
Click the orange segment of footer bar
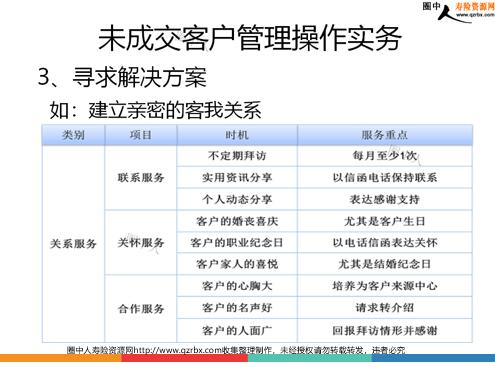[61, 358]
